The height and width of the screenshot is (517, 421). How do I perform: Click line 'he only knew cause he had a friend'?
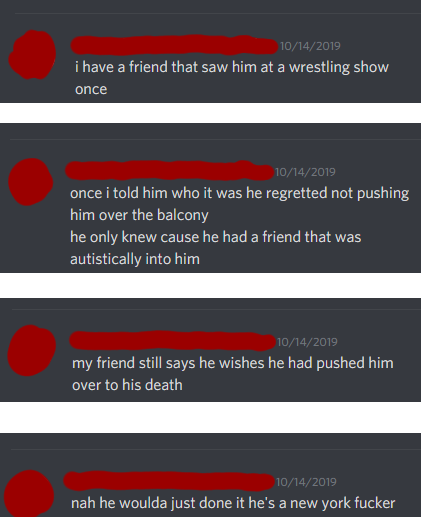coord(185,237)
